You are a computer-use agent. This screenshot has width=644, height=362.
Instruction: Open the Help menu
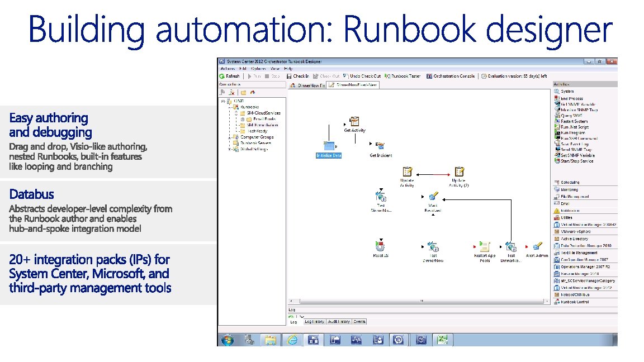pyautogui.click(x=288, y=69)
